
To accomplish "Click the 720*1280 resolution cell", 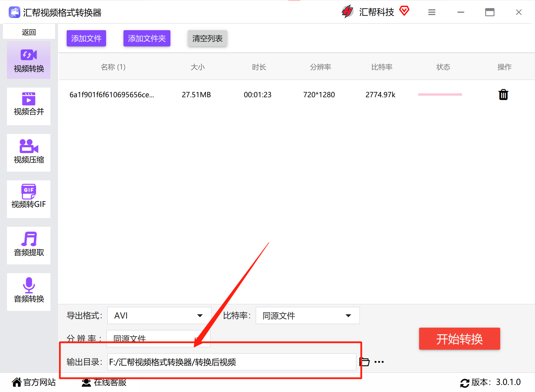I will tap(319, 95).
